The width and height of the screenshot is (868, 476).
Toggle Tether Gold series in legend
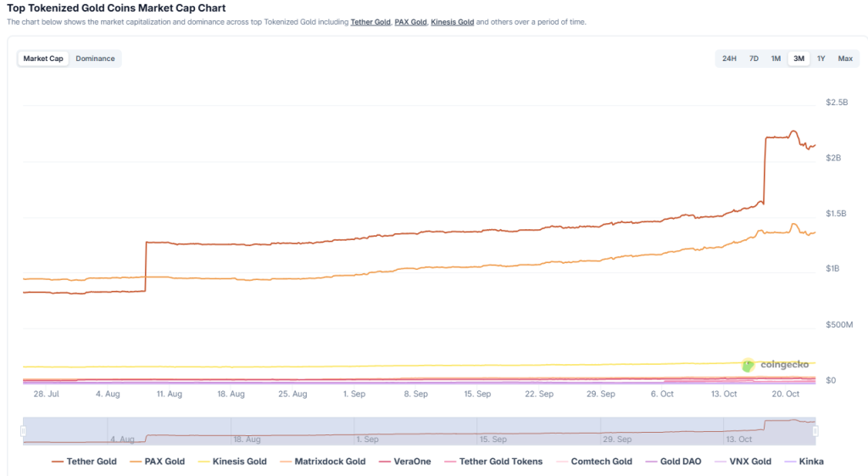pos(84,462)
